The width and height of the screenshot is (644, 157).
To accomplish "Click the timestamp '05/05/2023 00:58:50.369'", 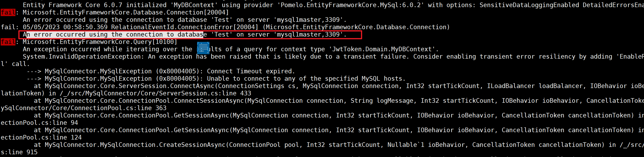I will [x=65, y=27].
